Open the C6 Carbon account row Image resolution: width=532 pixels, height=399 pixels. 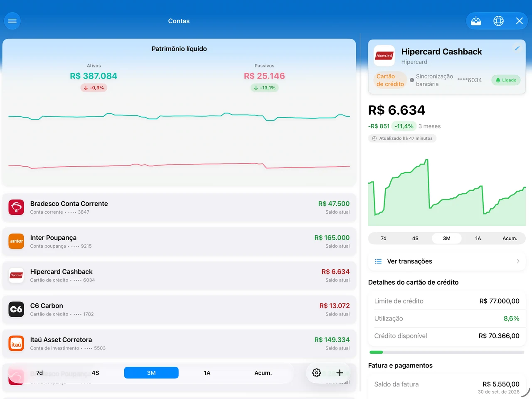pyautogui.click(x=179, y=310)
